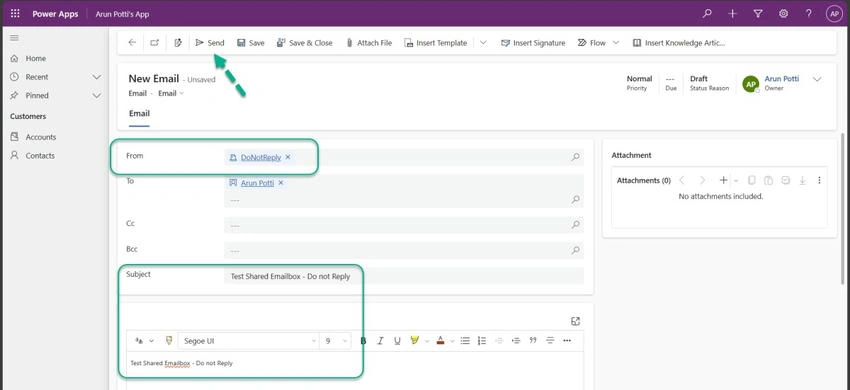Viewport: 850px width, 390px height.
Task: Apply yellow highlight color
Action: 415,341
